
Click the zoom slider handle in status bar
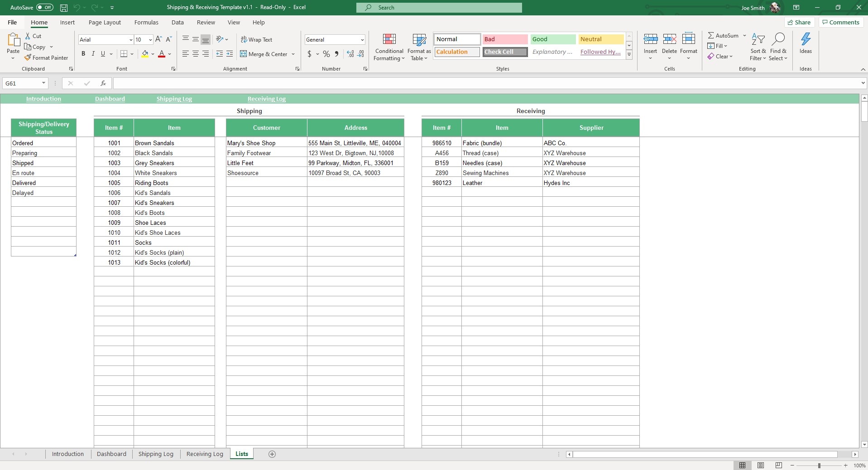pos(819,465)
